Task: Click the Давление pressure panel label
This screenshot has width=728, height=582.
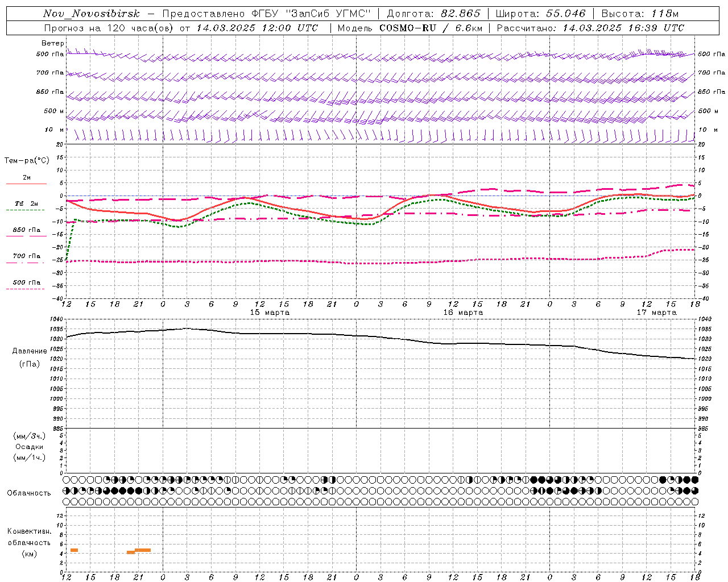Action: (x=29, y=351)
